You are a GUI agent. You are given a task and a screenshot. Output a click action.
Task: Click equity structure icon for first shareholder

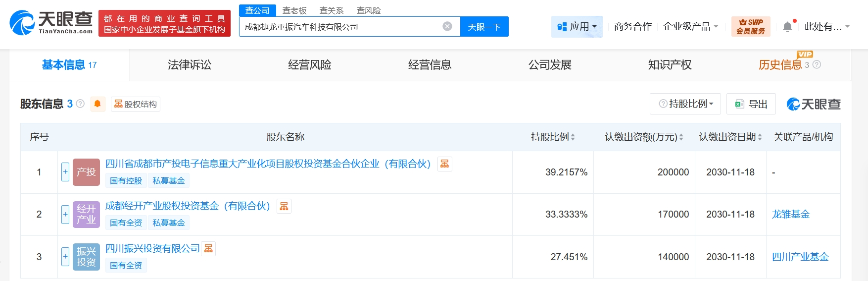(x=445, y=164)
